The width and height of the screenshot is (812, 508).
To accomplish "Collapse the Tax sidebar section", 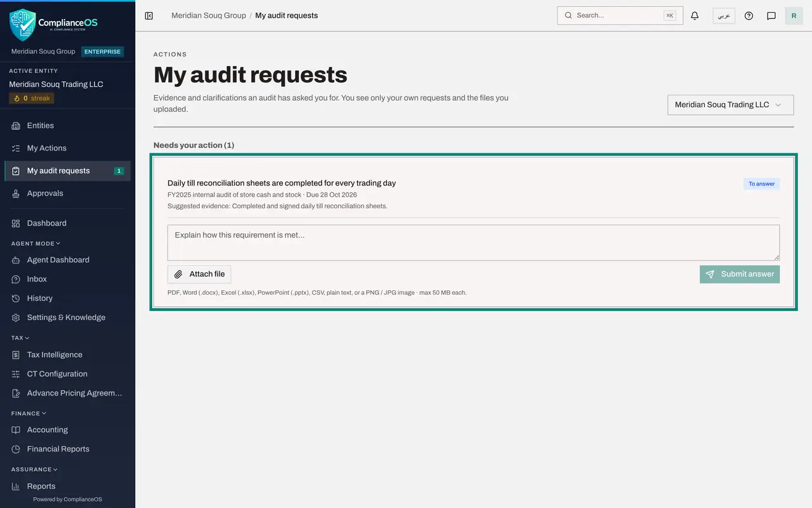I will (x=20, y=338).
